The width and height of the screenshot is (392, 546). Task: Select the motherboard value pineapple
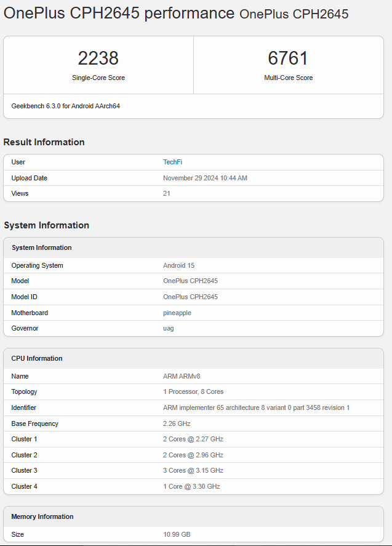pyautogui.click(x=177, y=313)
